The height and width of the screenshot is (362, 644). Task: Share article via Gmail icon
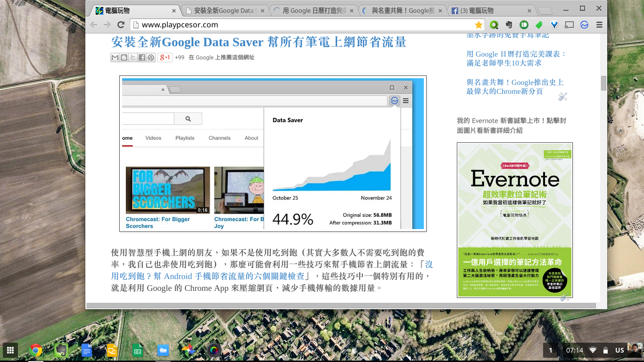pyautogui.click(x=115, y=58)
